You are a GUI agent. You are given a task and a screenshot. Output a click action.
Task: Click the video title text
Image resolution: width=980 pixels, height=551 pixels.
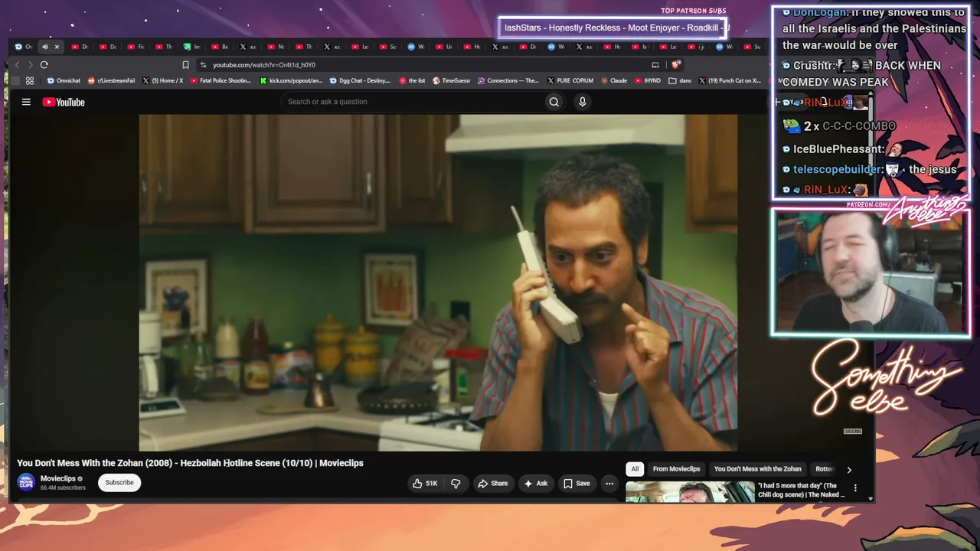pyautogui.click(x=190, y=463)
